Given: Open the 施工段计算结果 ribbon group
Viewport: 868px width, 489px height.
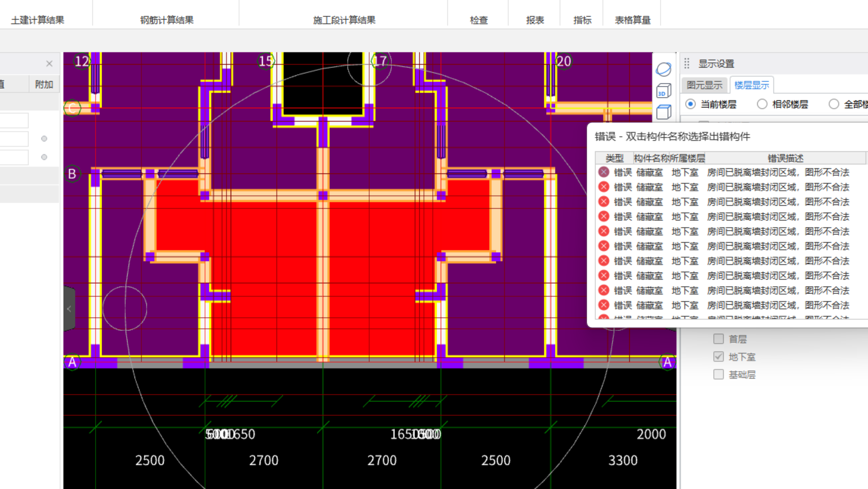Looking at the screenshot, I should click(344, 20).
